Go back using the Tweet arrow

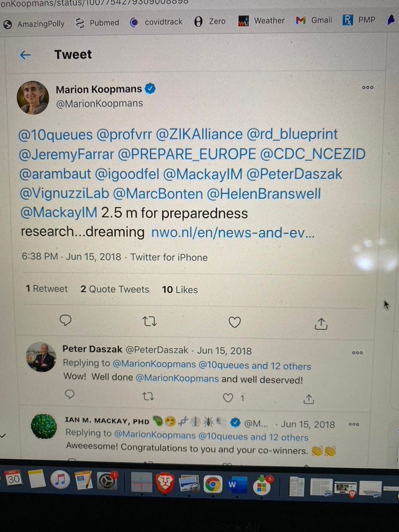(25, 55)
